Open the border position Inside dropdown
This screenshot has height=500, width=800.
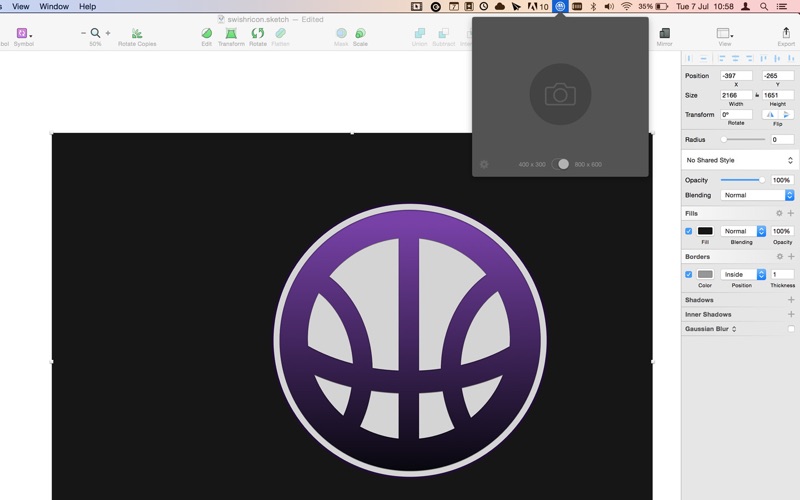pyautogui.click(x=743, y=274)
